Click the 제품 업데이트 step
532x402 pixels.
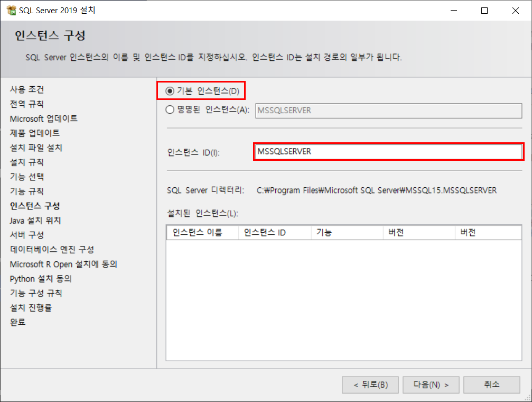click(x=35, y=133)
